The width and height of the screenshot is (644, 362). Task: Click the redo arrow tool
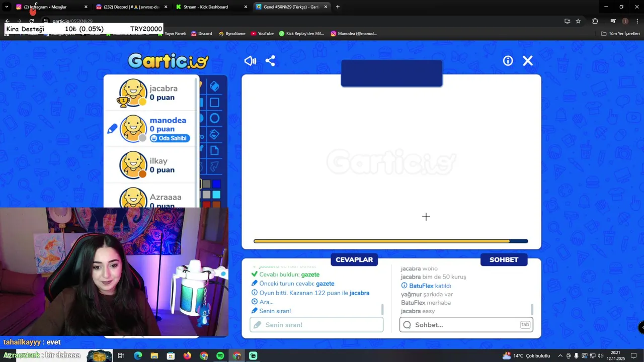[x=215, y=166]
